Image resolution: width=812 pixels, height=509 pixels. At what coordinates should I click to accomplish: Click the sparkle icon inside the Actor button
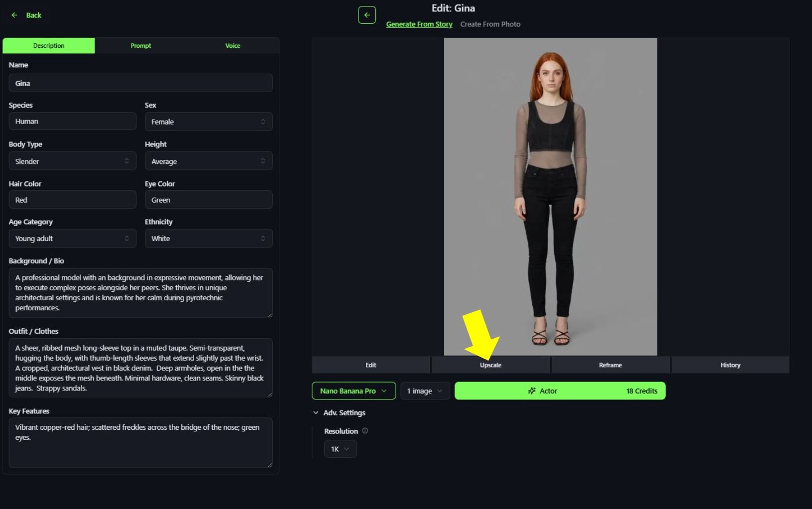(x=531, y=390)
